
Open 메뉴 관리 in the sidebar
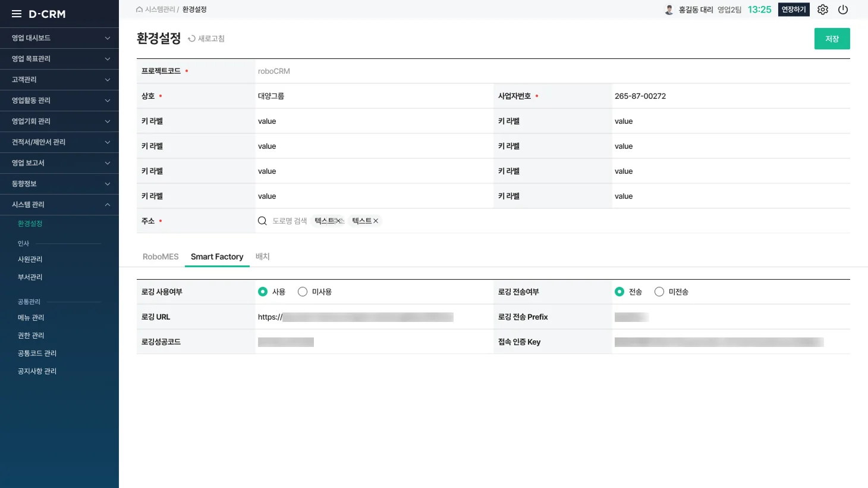31,318
